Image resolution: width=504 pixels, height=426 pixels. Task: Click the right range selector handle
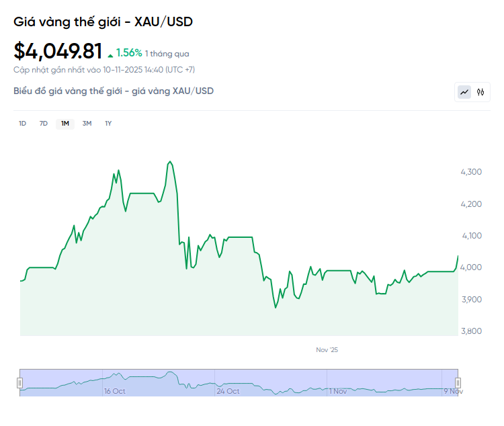tap(458, 383)
